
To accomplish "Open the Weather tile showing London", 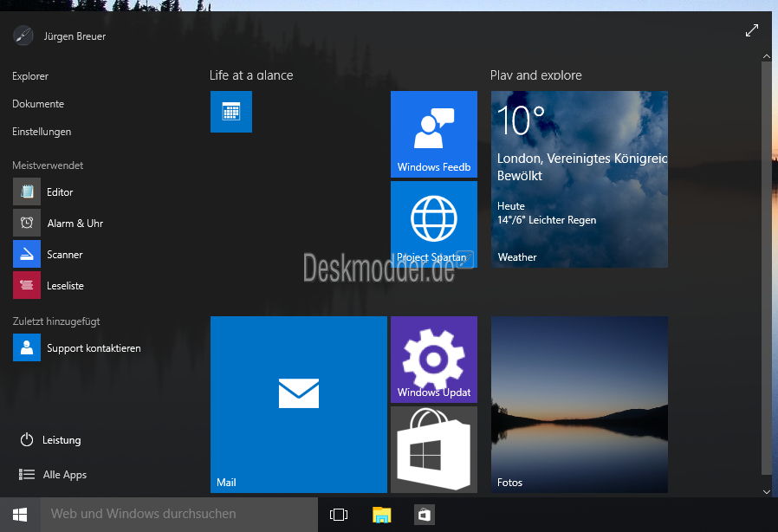I will coord(579,179).
